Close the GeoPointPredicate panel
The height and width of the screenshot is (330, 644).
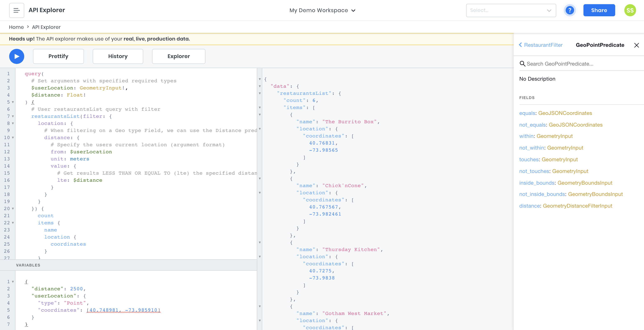point(636,45)
